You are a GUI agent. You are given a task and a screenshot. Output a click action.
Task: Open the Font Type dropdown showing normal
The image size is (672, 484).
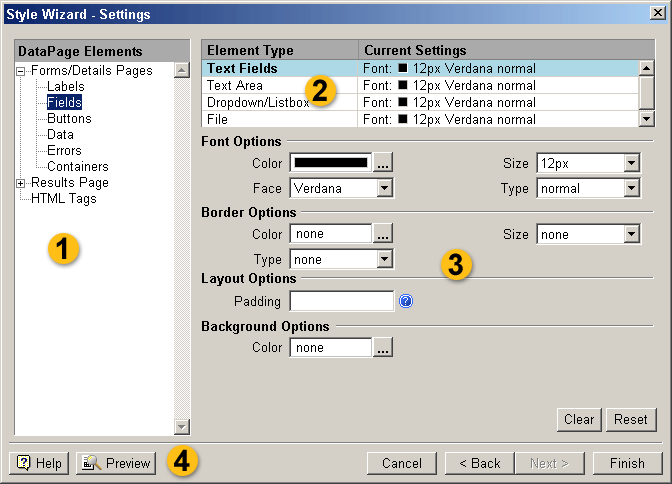pyautogui.click(x=588, y=188)
